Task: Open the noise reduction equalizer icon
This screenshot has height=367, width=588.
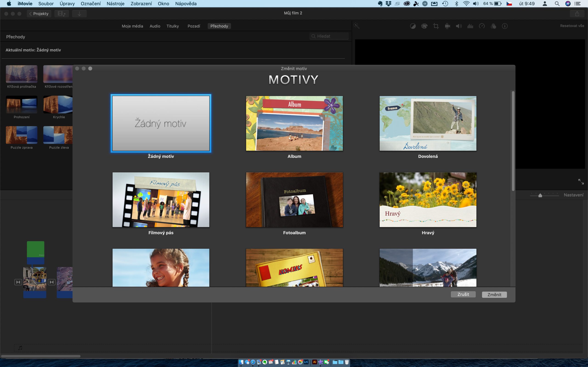Action: pyautogui.click(x=470, y=26)
